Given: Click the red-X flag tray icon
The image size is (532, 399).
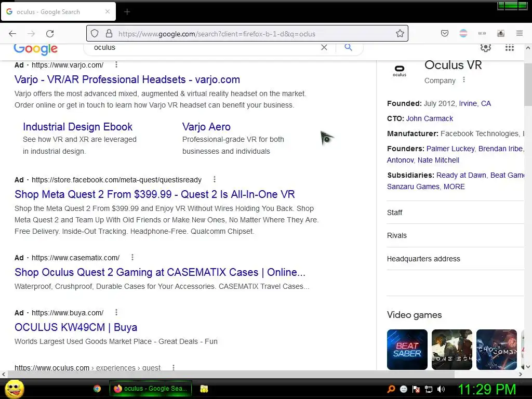Looking at the screenshot, I should (x=416, y=389).
